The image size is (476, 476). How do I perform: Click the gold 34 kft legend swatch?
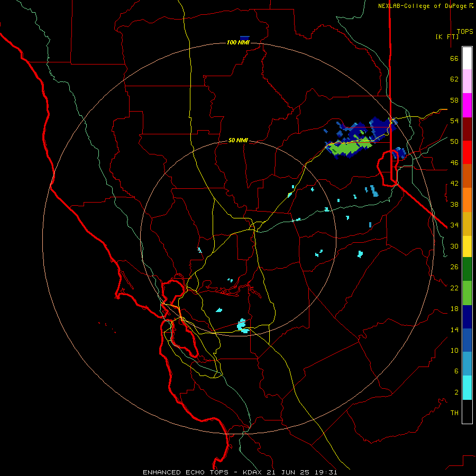coord(467,224)
